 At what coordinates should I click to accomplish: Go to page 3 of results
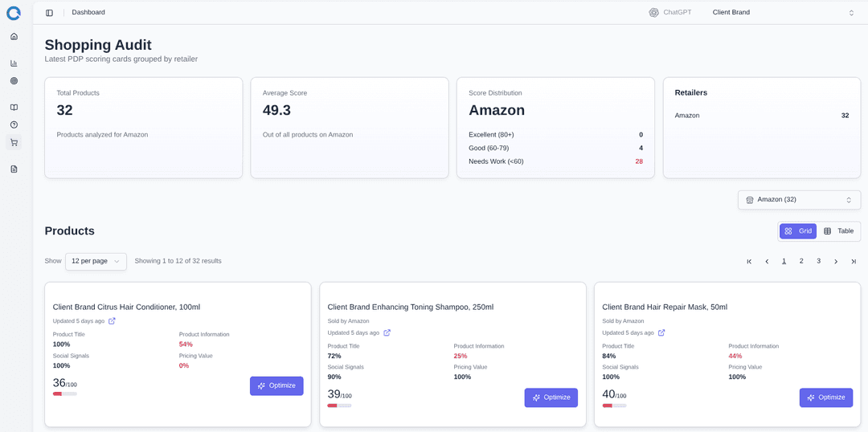[x=818, y=261]
